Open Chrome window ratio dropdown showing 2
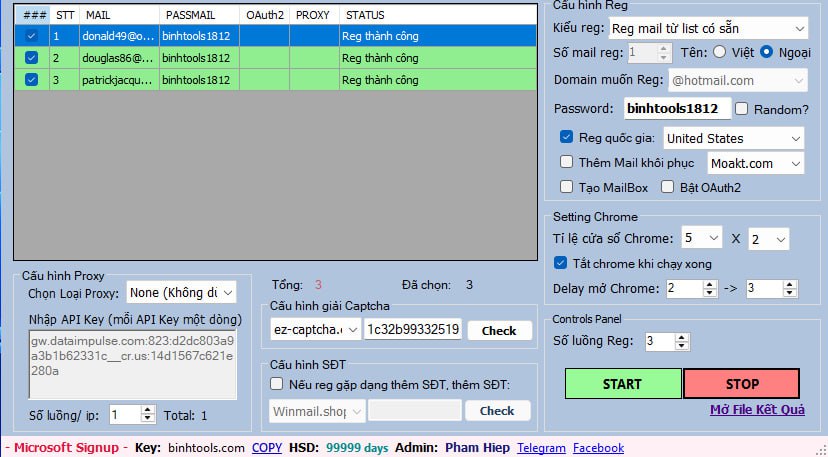 [769, 239]
